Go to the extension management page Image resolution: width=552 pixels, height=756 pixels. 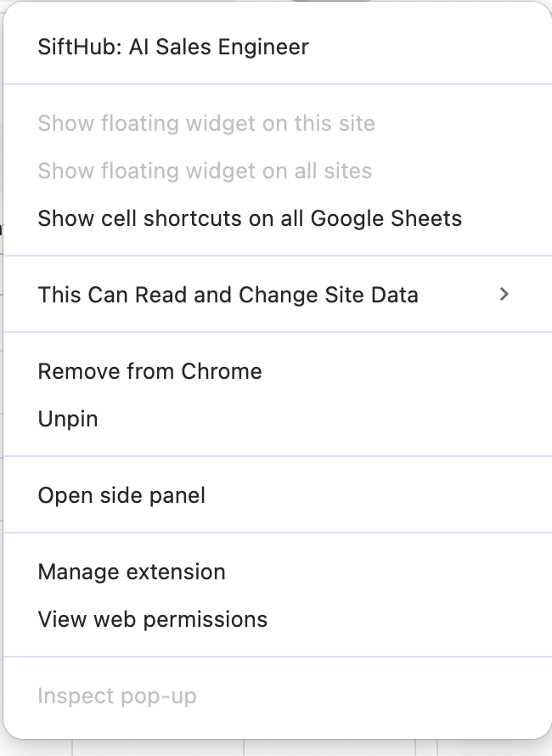pos(132,572)
